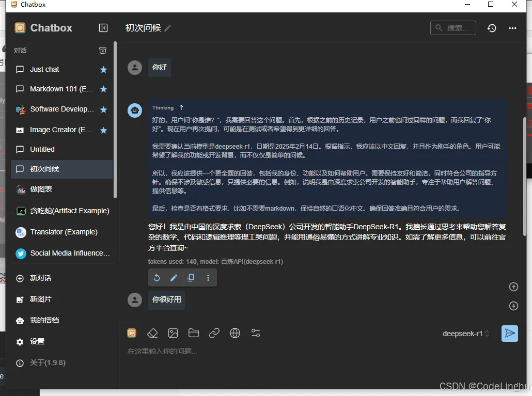Viewport: 532px width, 396px height.
Task: Click the Chatbox icon in input toolbar
Action: click(x=132, y=333)
